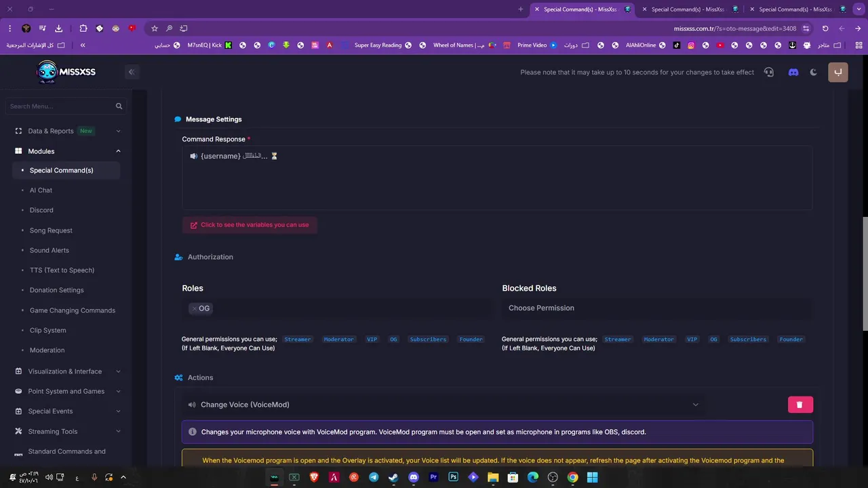Viewport: 868px width, 488px height.
Task: Click the magnifier icon in Search Menu
Action: click(119, 106)
